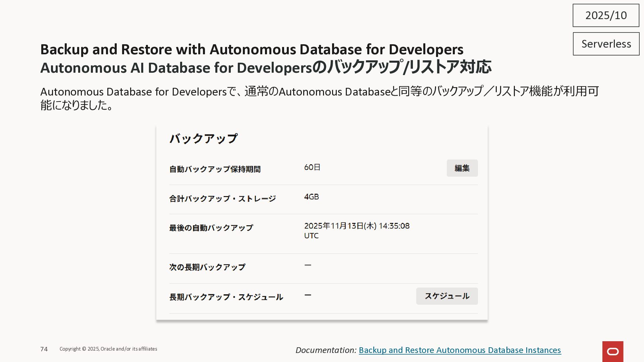The image size is (644, 362).
Task: Click the 60日 retention value
Action: pyautogui.click(x=312, y=167)
